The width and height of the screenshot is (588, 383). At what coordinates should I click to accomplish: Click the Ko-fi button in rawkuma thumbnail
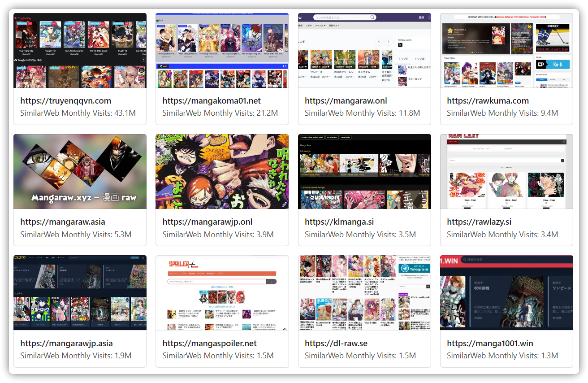tap(553, 64)
